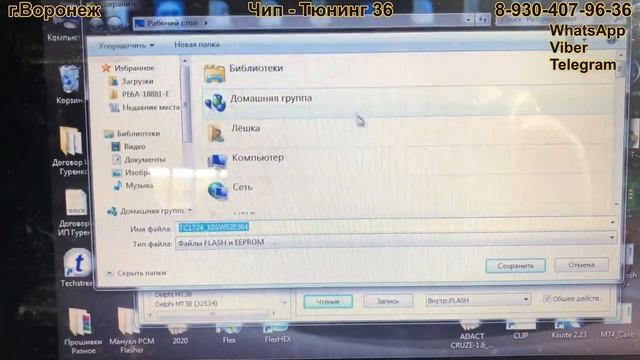Click the refresh button beside address bar
This screenshot has height=360, width=640.
pos(483,20)
